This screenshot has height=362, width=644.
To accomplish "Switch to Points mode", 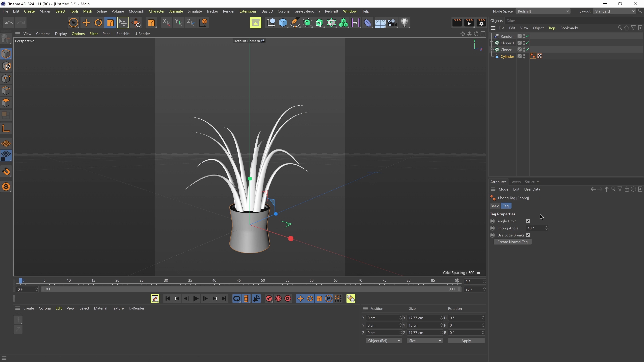I will click(6, 78).
